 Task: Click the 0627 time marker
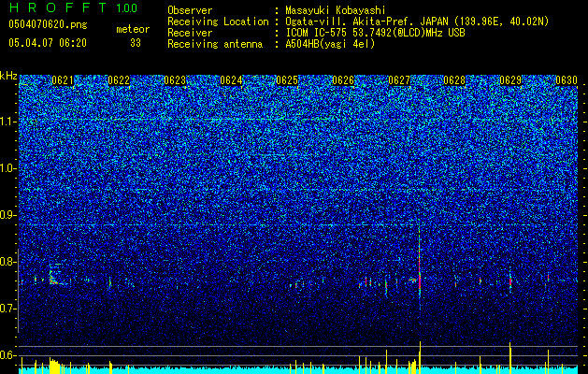399,80
